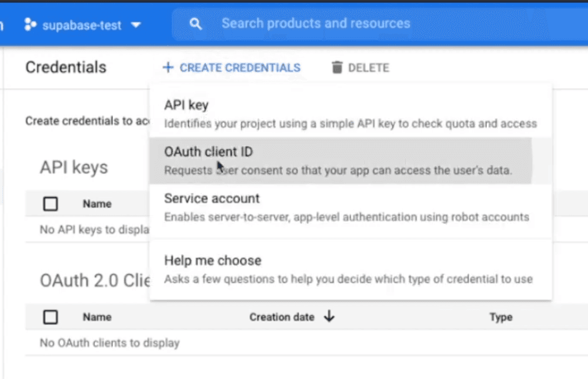588x379 pixels.
Task: Toggle the select-all checkbox in OAuth clients table
Action: (51, 317)
